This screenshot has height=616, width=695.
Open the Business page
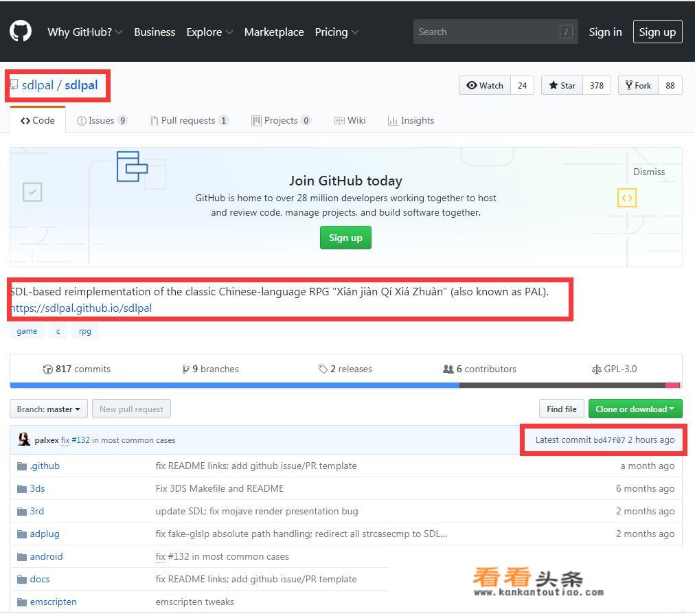click(155, 32)
